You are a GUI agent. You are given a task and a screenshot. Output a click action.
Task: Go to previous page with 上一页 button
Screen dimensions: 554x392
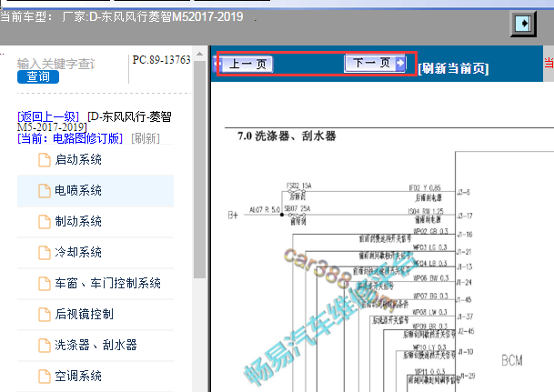(x=243, y=65)
